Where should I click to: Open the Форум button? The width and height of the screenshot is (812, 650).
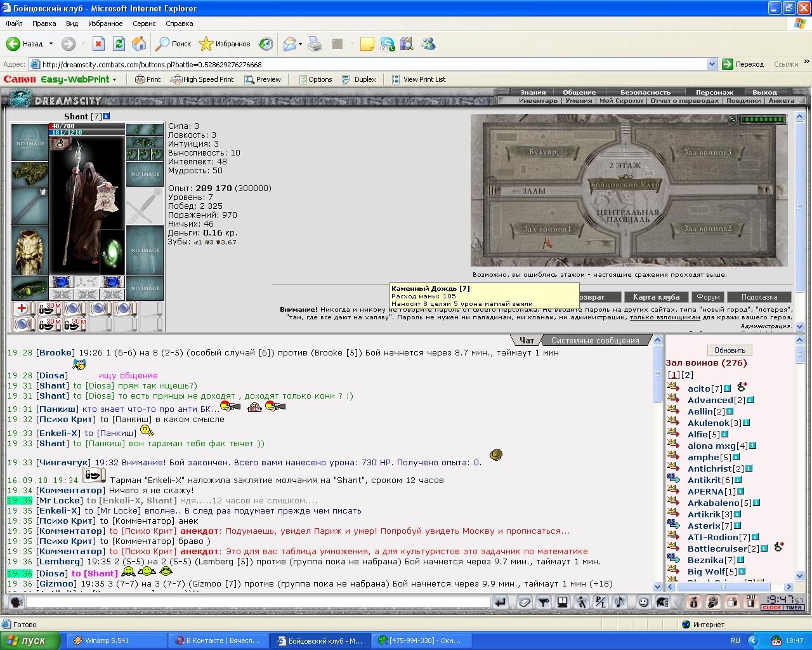click(x=708, y=297)
